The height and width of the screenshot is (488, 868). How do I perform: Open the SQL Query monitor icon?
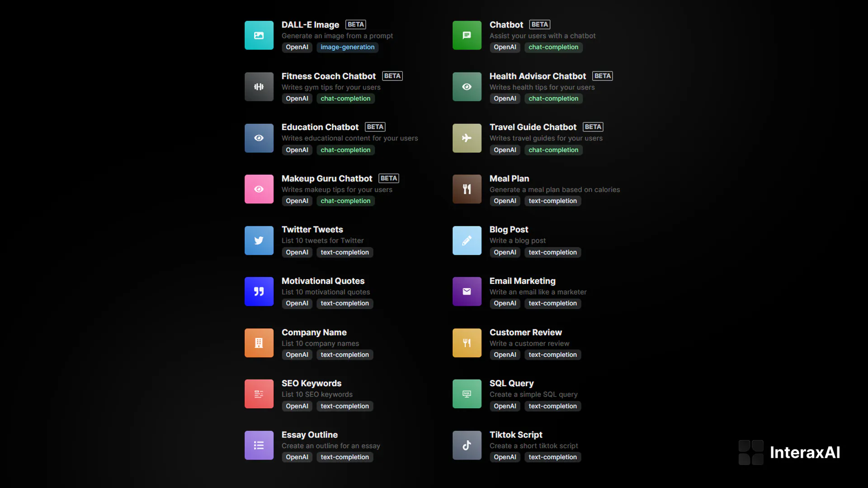467,394
